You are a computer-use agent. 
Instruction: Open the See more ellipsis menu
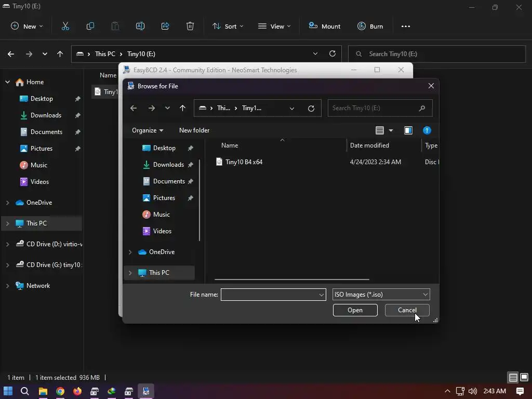406,26
